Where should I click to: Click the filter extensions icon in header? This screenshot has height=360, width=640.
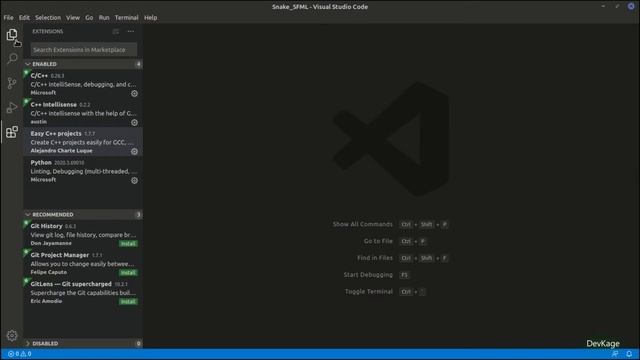(116, 31)
